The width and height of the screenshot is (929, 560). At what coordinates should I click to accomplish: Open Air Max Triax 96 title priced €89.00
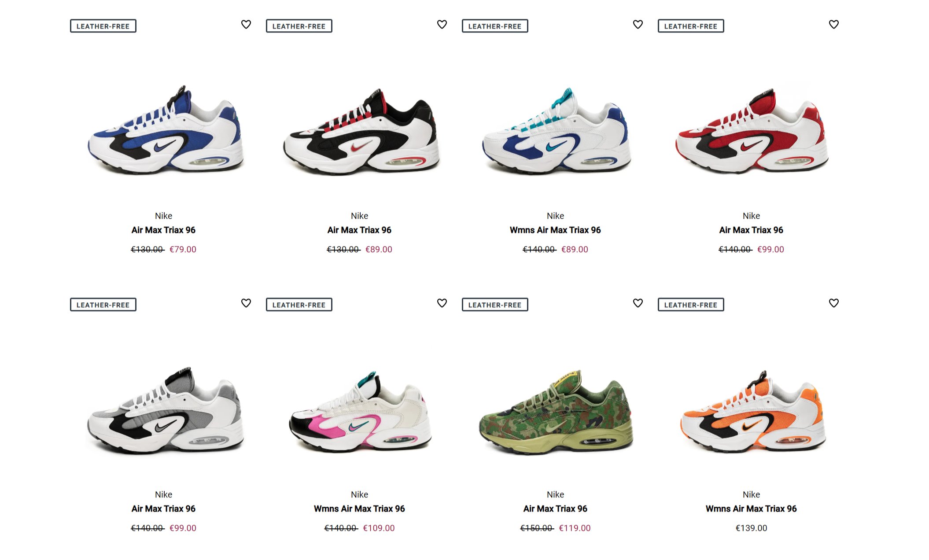[359, 230]
